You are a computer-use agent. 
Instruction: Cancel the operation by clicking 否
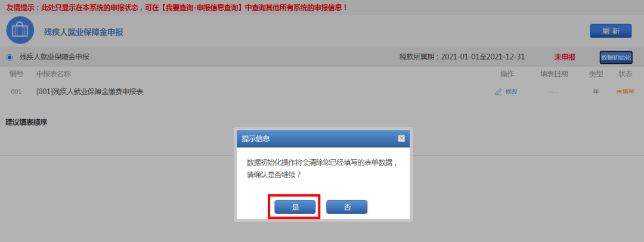346,207
